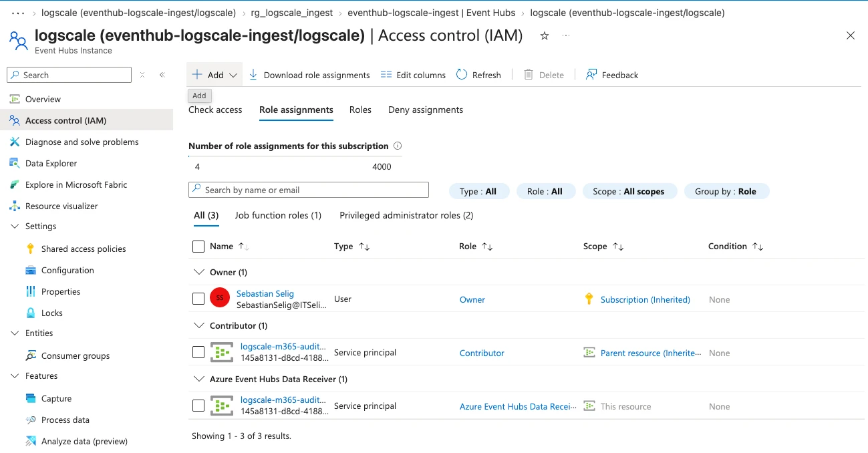Open the Scope : All scopes filter
Image resolution: width=868 pixels, height=453 pixels.
coord(629,191)
